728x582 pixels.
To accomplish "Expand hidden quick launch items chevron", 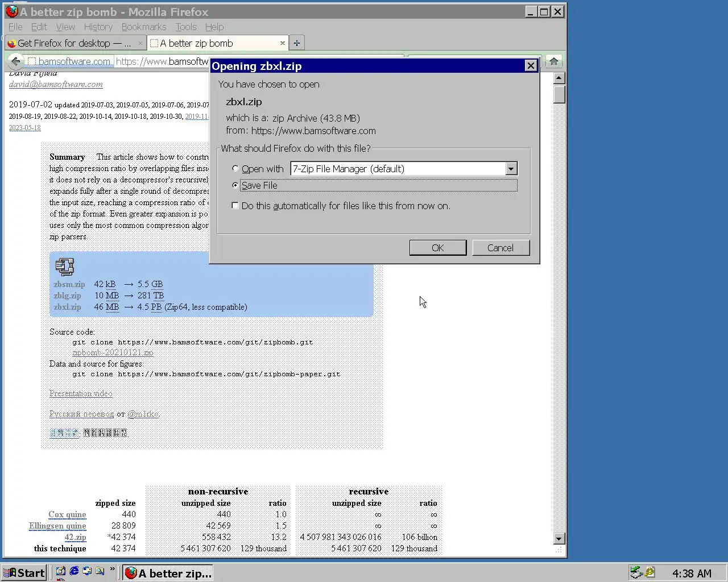I will pyautogui.click(x=112, y=569).
